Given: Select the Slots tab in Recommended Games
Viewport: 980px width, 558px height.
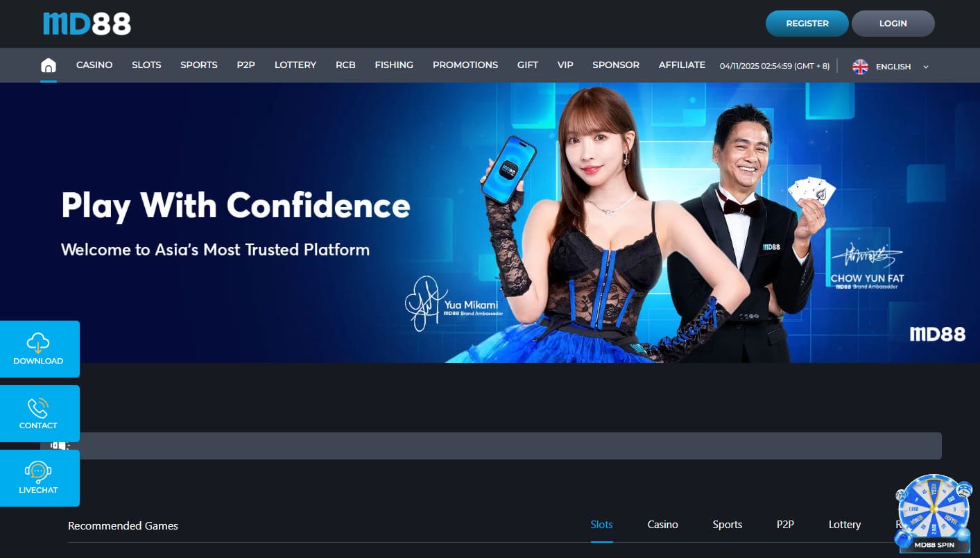Looking at the screenshot, I should (601, 525).
